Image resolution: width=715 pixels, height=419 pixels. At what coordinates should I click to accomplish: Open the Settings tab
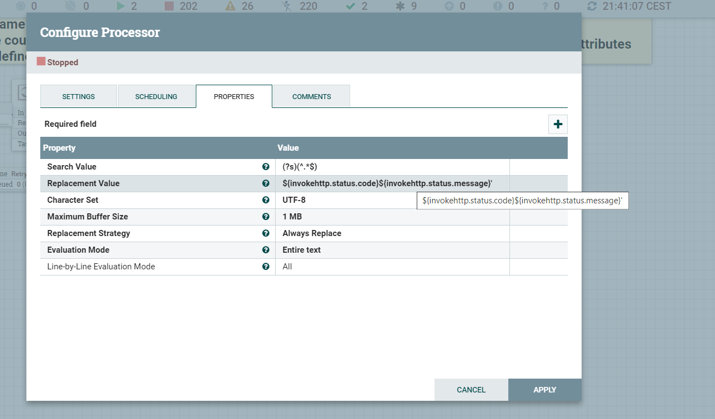[x=78, y=97]
